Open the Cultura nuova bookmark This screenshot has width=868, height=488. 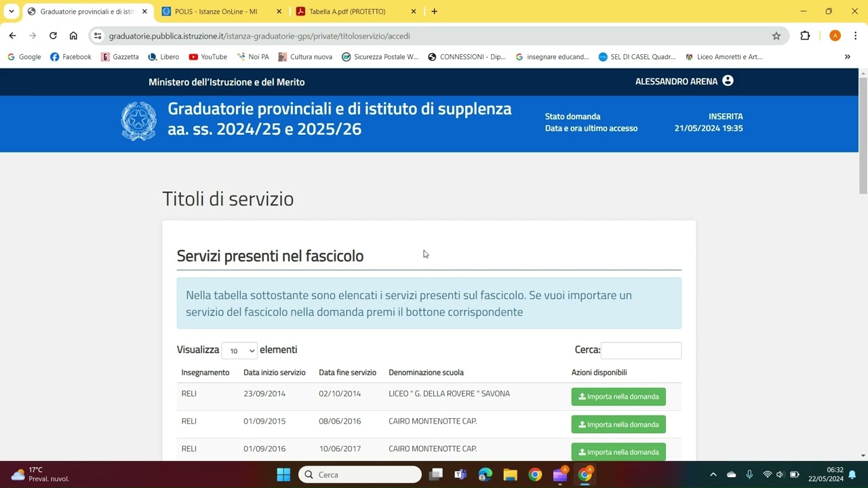pyautogui.click(x=305, y=57)
